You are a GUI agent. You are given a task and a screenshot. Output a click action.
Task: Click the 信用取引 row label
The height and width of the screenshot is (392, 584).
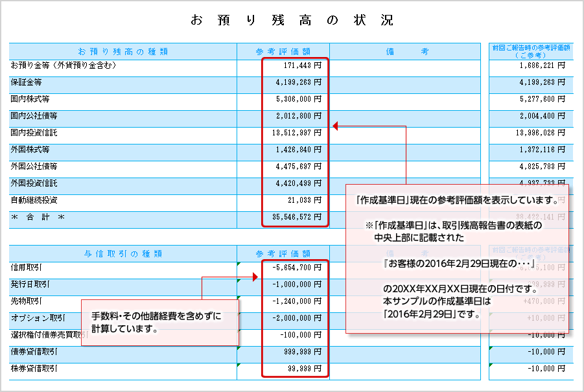pyautogui.click(x=26, y=268)
